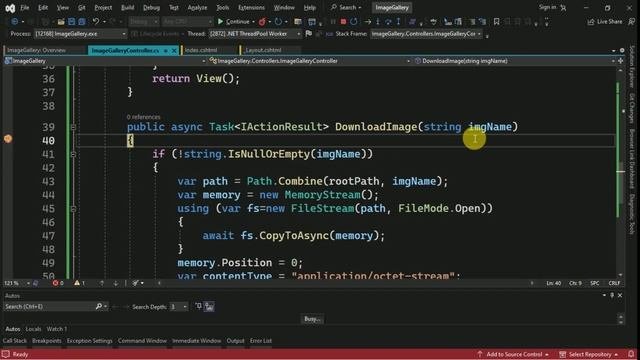This screenshot has height=360, width=640.
Task: Click Select Repository button
Action: click(x=589, y=354)
